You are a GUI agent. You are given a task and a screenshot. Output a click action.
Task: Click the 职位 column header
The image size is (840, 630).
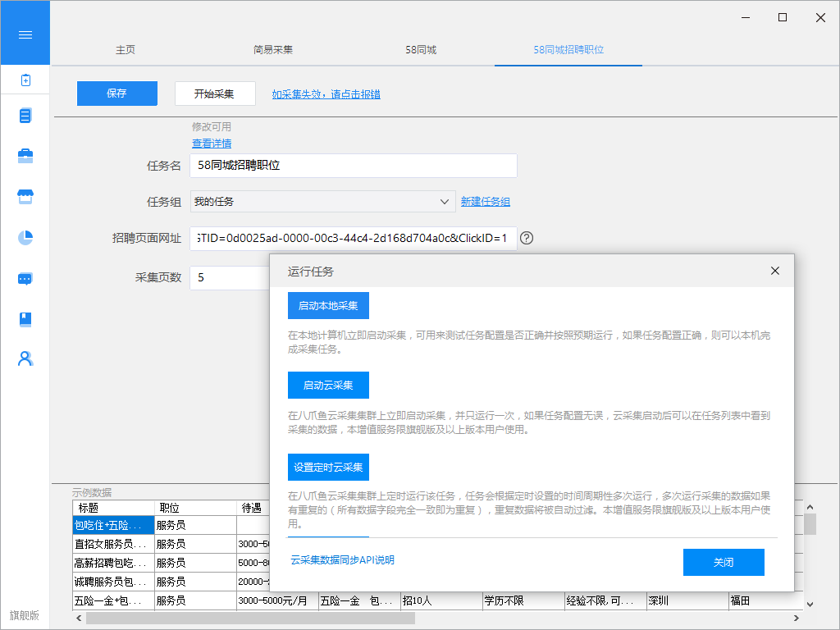pyautogui.click(x=195, y=508)
